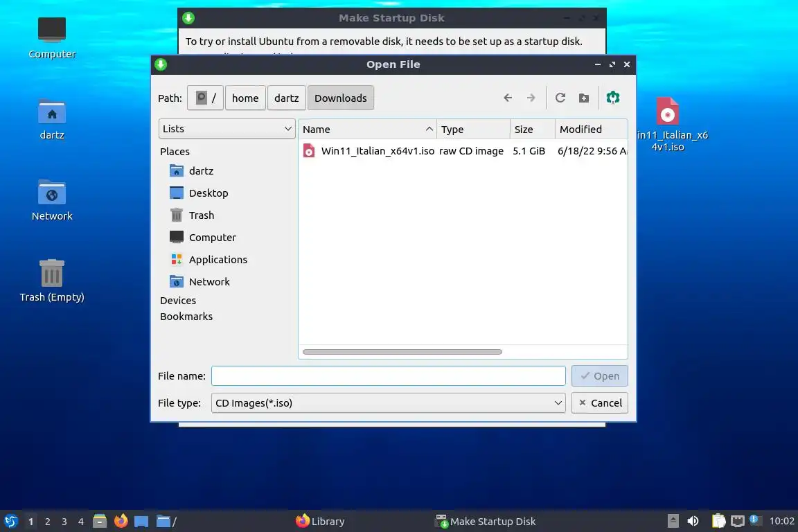Click the 6/18/22 modified date cell

click(x=592, y=151)
